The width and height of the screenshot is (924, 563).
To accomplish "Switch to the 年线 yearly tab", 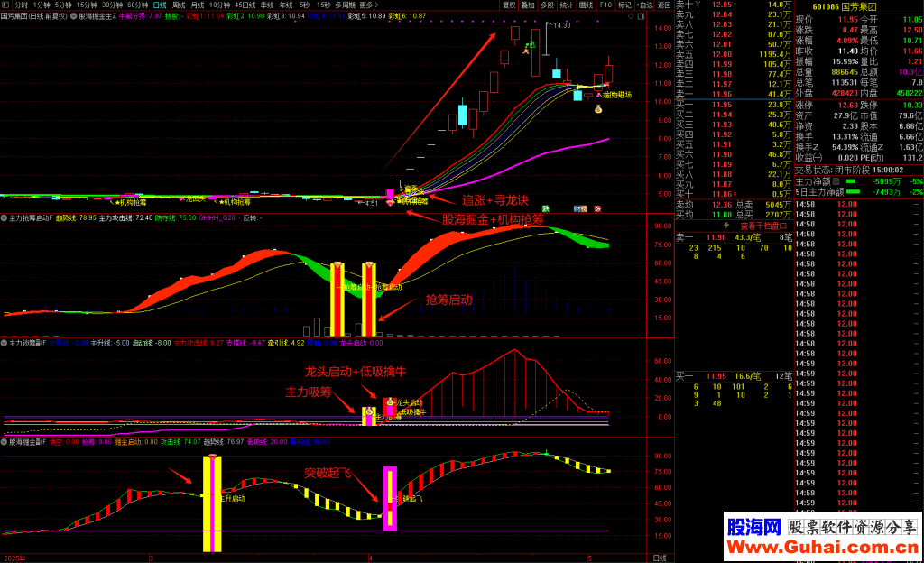I will click(286, 5).
